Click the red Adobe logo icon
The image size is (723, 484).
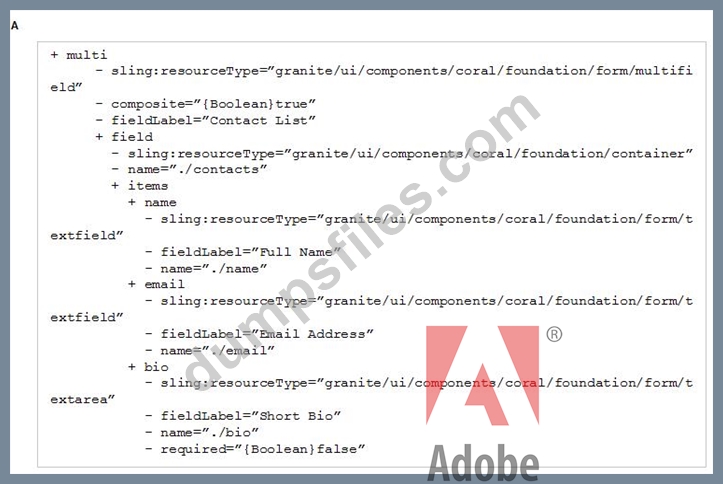click(482, 375)
